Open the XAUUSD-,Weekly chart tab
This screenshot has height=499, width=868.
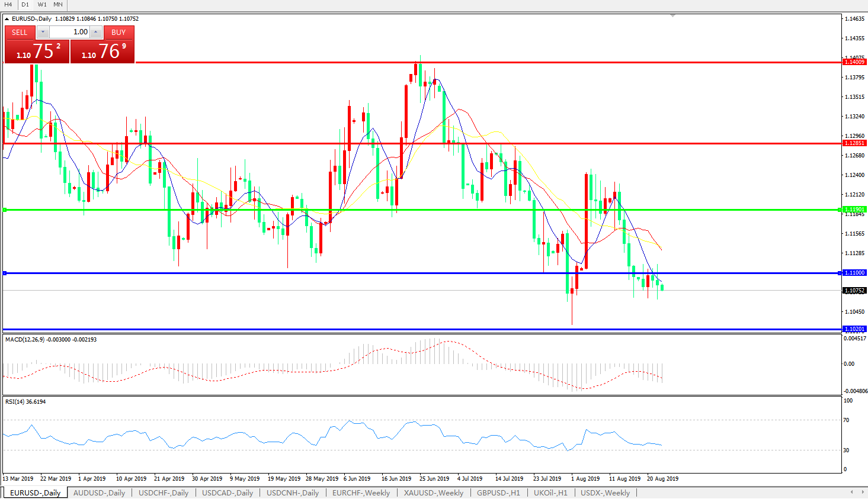tap(433, 492)
